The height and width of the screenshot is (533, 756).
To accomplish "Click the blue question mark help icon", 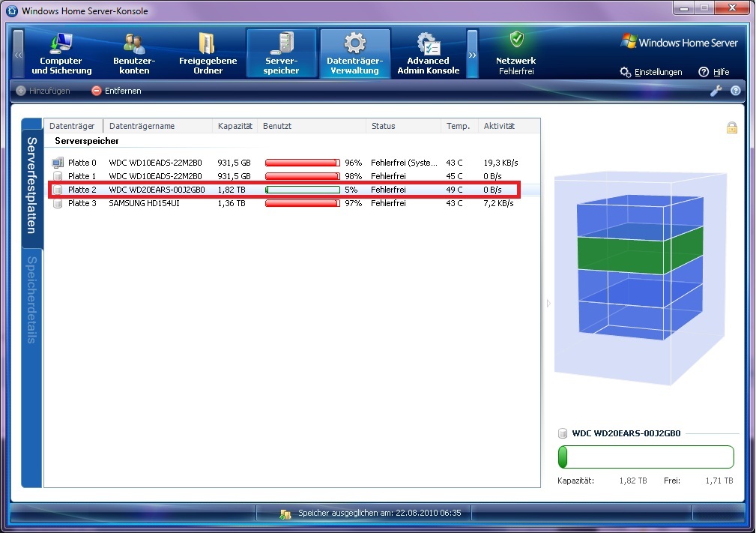I will [735, 91].
